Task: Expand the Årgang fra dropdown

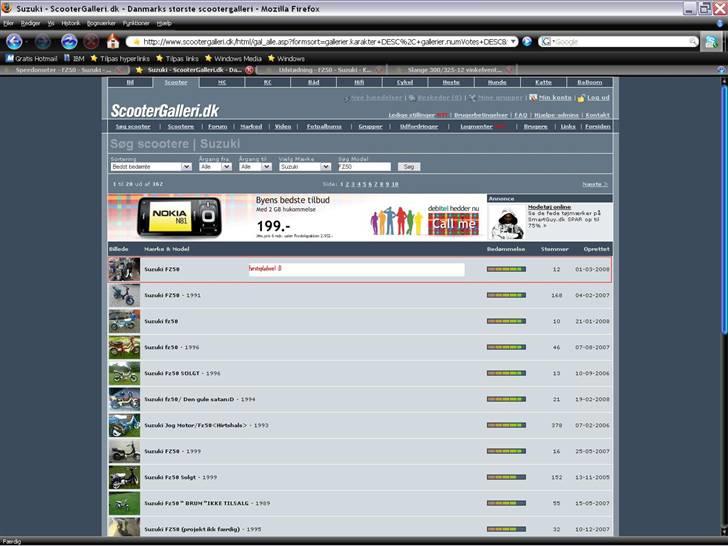Action: tap(215, 167)
